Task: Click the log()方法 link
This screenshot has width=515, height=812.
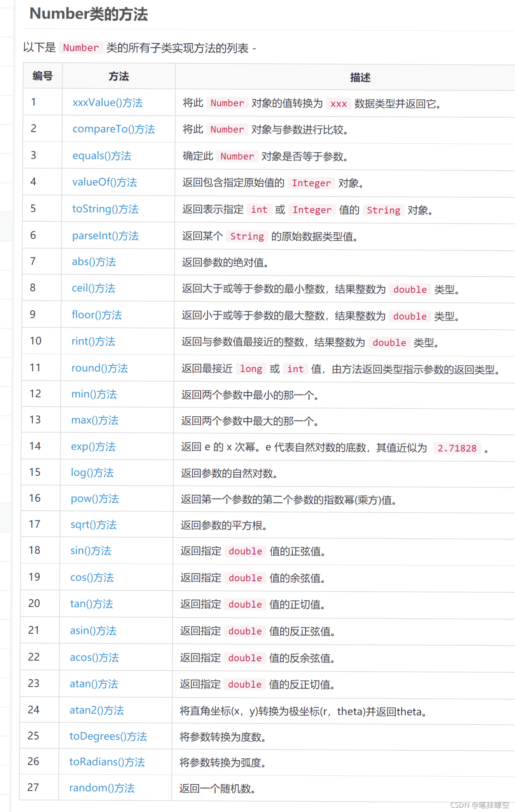Action: tap(92, 473)
